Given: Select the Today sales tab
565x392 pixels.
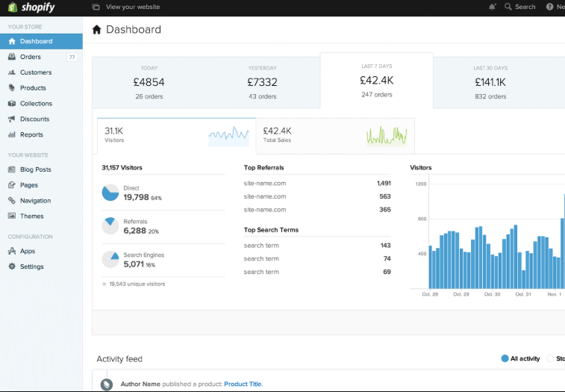Looking at the screenshot, I should pos(149,83).
